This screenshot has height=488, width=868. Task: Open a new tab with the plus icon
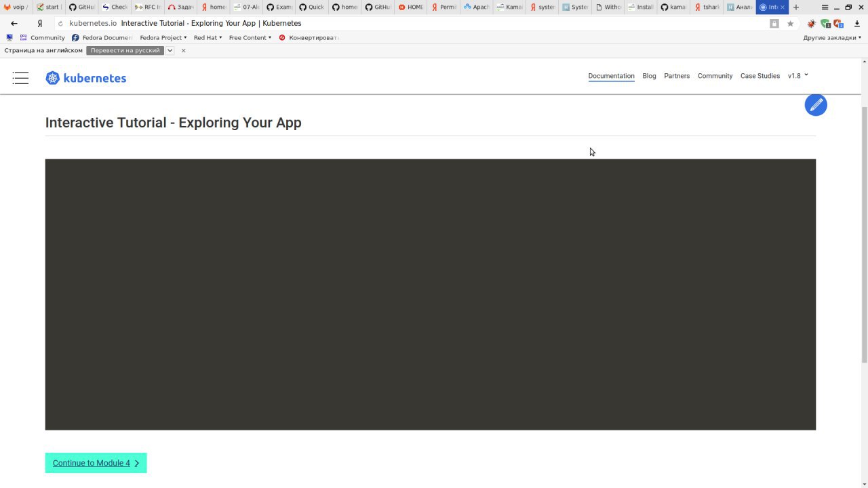[796, 7]
